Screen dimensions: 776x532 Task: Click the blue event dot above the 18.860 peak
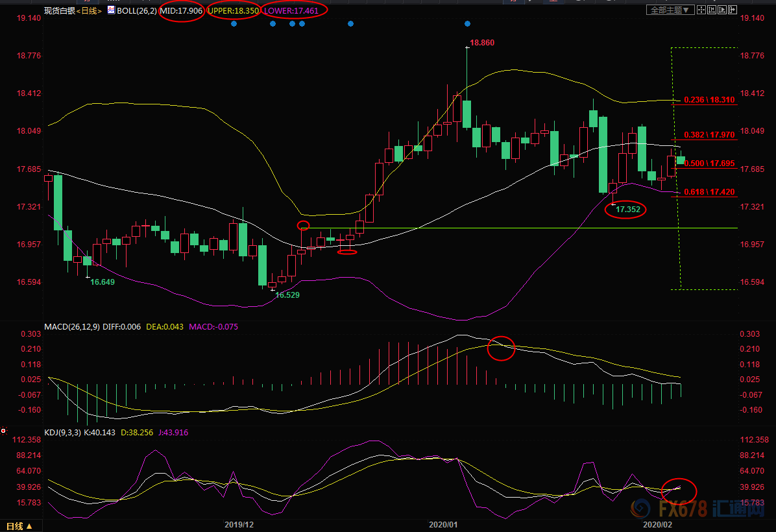pyautogui.click(x=467, y=24)
